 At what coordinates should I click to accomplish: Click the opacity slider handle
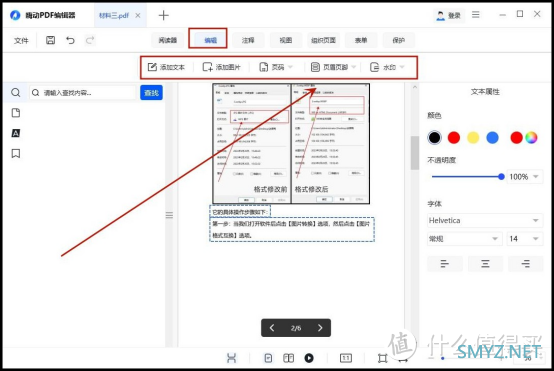point(501,177)
